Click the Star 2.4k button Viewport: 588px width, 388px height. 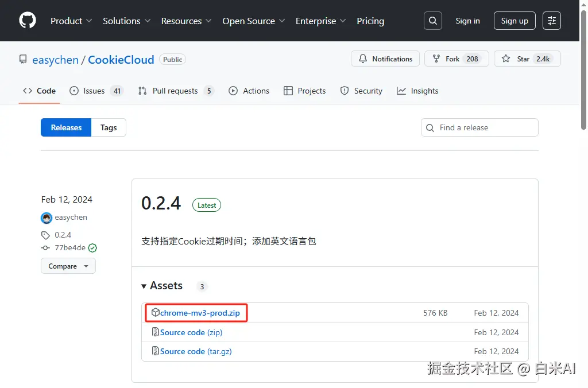[527, 59]
